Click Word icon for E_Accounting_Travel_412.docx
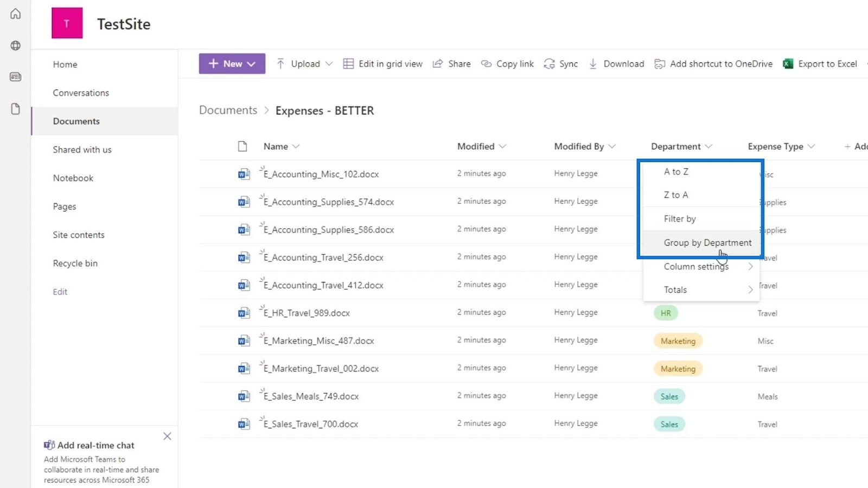This screenshot has width=868, height=488. coord(244,285)
